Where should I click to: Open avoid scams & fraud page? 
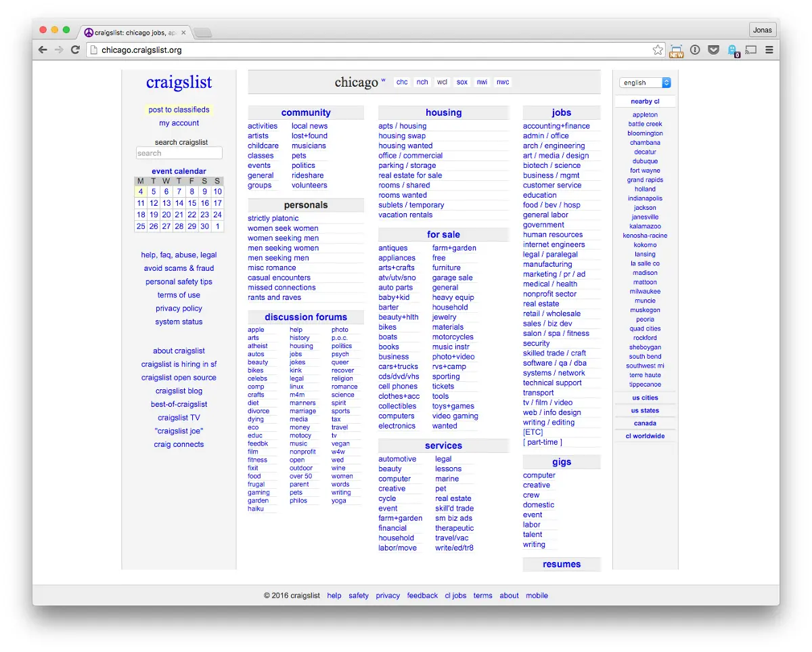point(179,269)
